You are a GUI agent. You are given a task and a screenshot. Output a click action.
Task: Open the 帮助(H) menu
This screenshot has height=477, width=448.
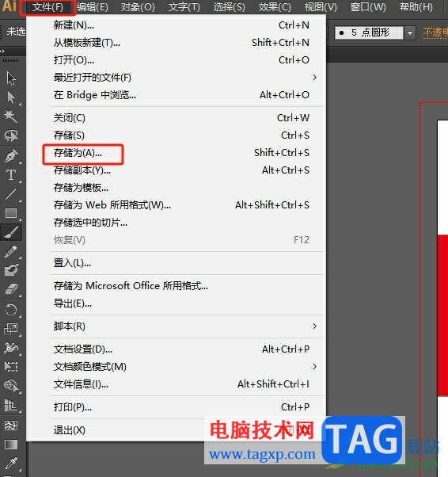[x=416, y=6]
